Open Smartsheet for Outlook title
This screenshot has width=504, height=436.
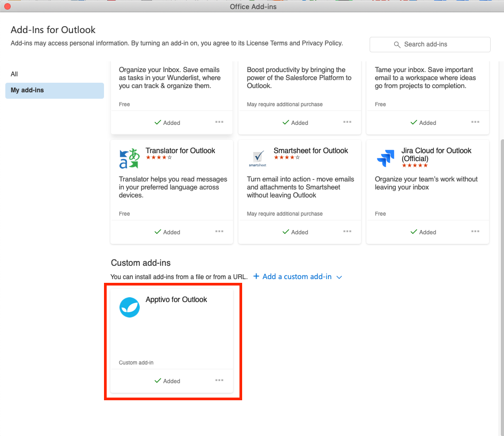pos(310,150)
